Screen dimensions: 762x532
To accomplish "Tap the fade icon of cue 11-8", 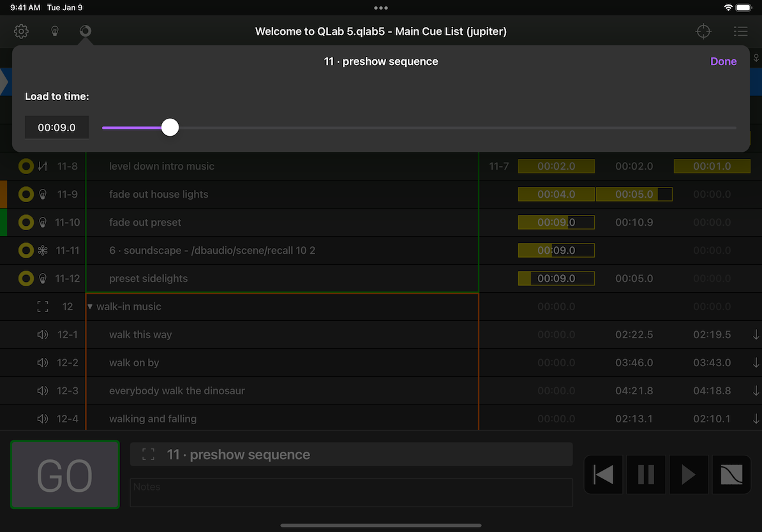I will coord(43,166).
